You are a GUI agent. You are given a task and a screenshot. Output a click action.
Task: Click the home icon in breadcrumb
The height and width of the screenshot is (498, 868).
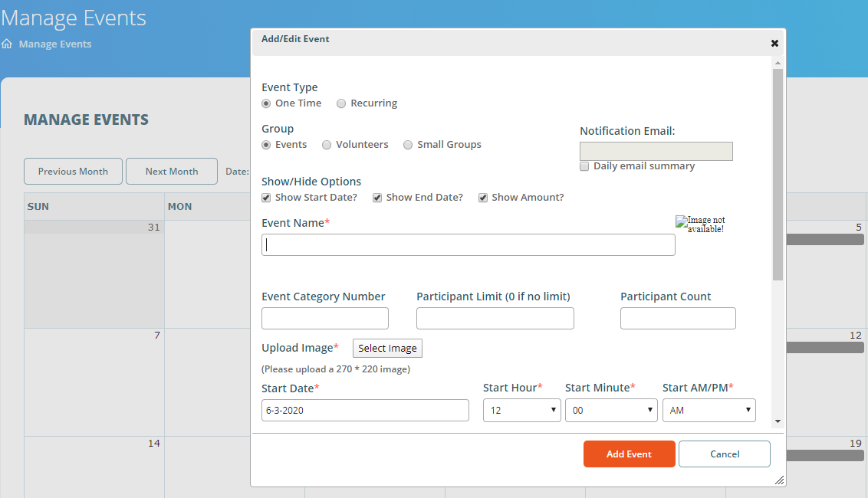click(x=7, y=44)
